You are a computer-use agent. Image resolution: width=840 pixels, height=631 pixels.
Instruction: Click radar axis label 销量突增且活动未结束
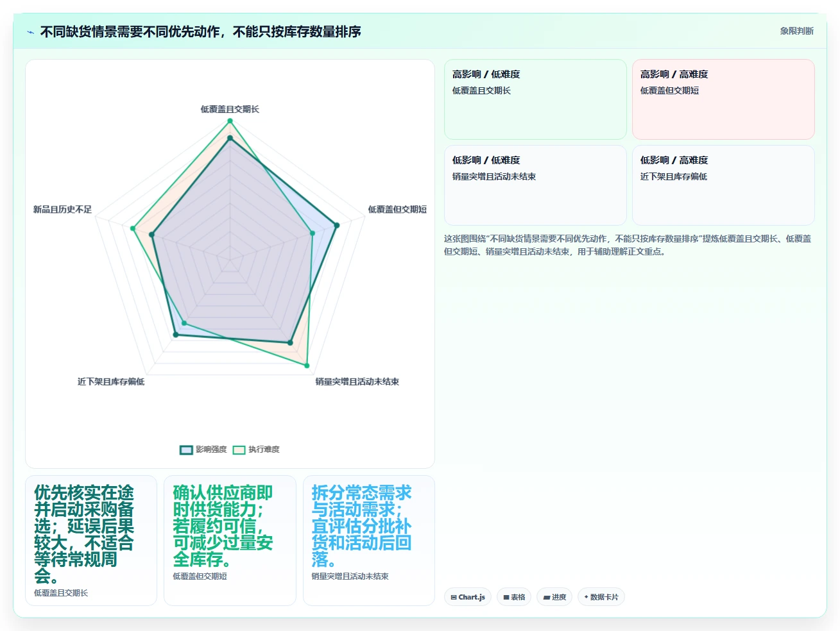tap(357, 382)
